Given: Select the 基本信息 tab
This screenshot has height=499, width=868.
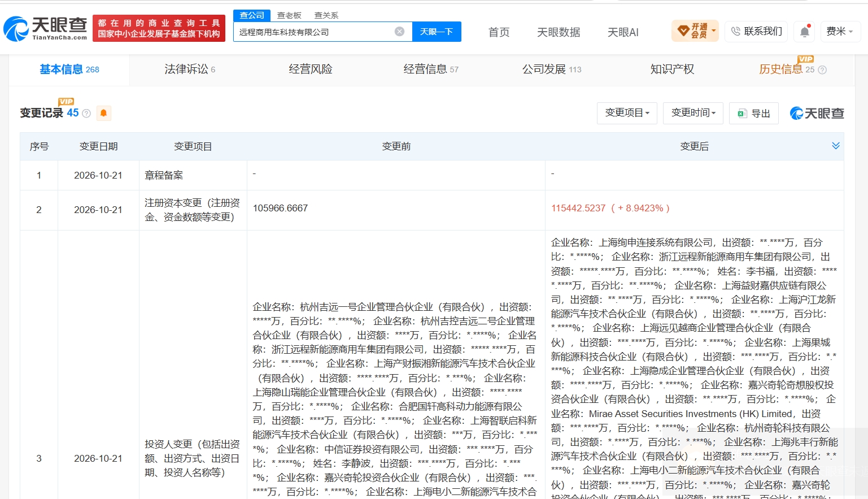Looking at the screenshot, I should (x=69, y=70).
